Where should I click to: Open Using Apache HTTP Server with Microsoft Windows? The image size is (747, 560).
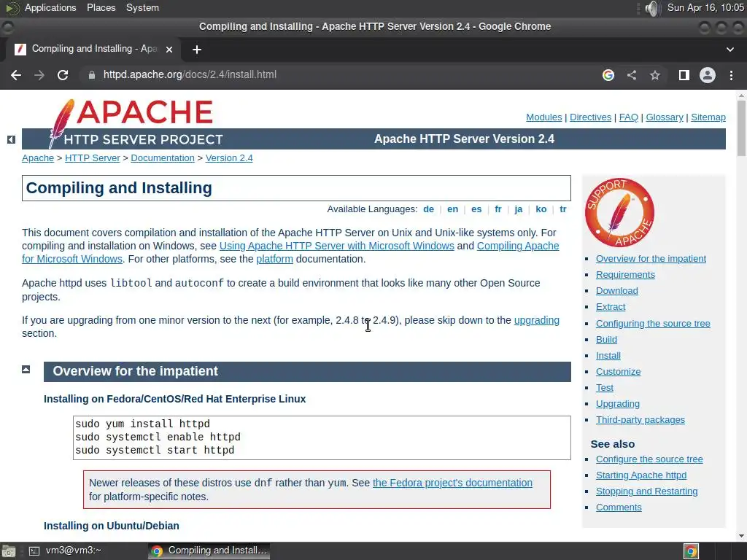click(x=336, y=246)
